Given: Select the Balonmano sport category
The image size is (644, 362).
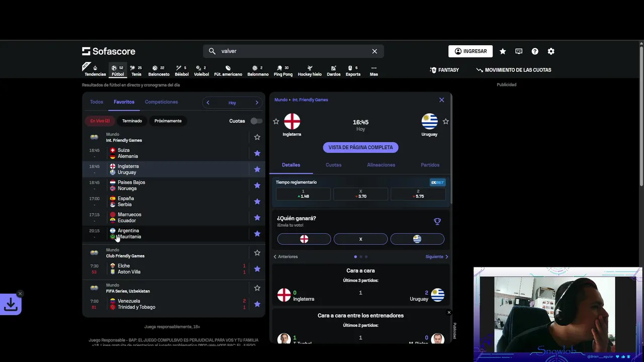Looking at the screenshot, I should click(x=258, y=70).
